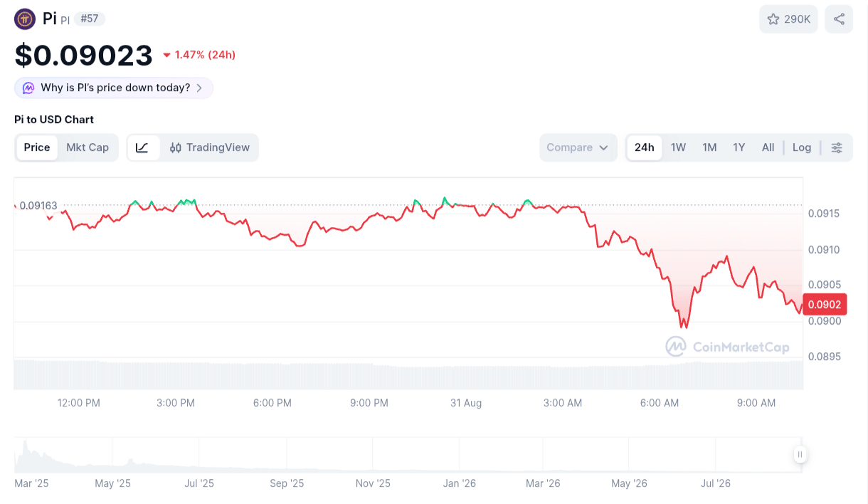Select the Price toggle
This screenshot has height=504, width=868.
[x=37, y=147]
